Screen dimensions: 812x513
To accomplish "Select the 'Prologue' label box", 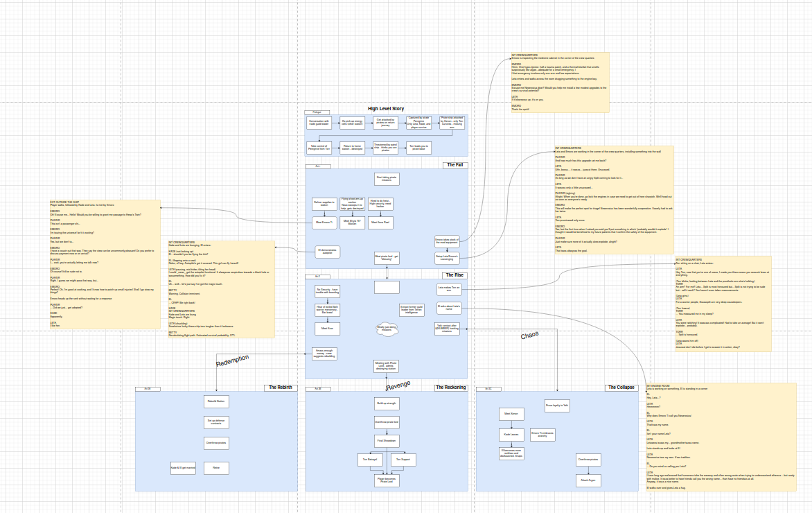I will click(317, 112).
